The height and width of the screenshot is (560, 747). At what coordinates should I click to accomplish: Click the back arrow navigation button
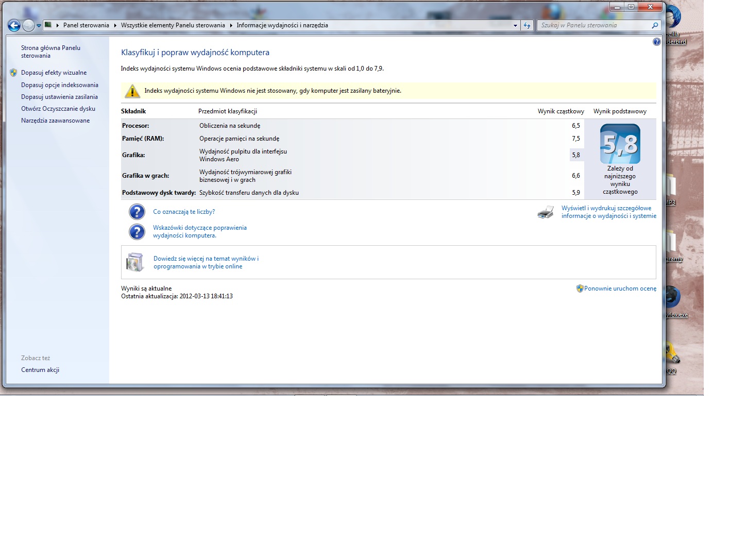(x=14, y=25)
